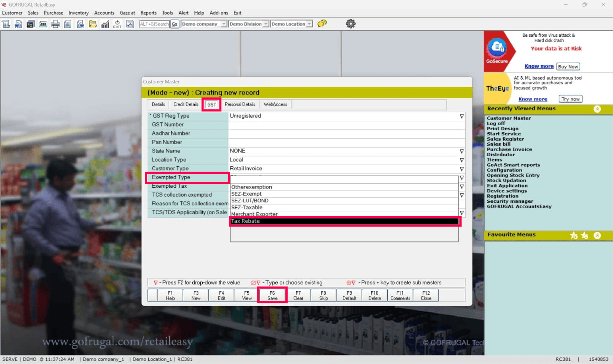The width and height of the screenshot is (613, 364).
Task: Expand the Location Type dropdown arrow
Action: click(462, 160)
